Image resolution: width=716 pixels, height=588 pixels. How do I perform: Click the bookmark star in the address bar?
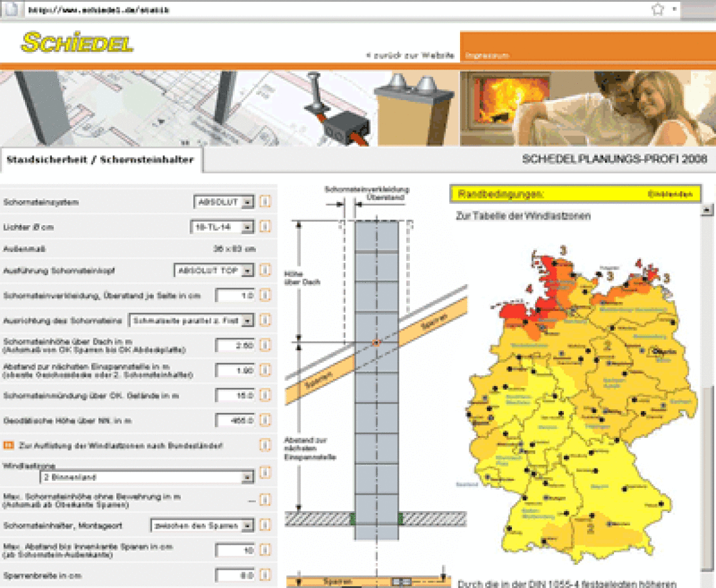pyautogui.click(x=658, y=9)
